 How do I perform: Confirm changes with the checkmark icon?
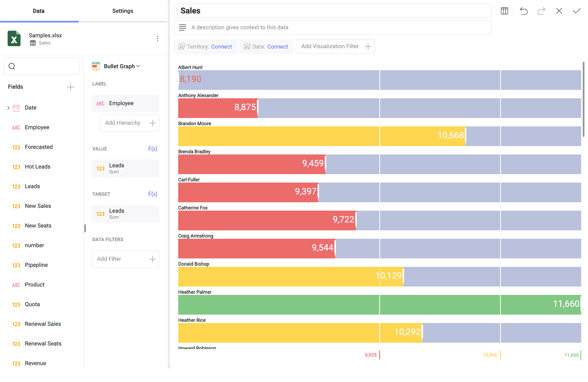(x=577, y=11)
